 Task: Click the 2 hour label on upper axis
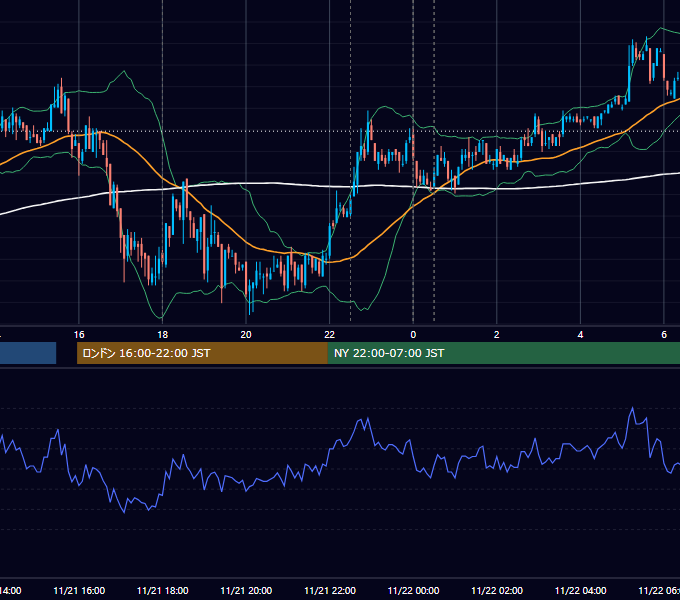click(x=497, y=335)
